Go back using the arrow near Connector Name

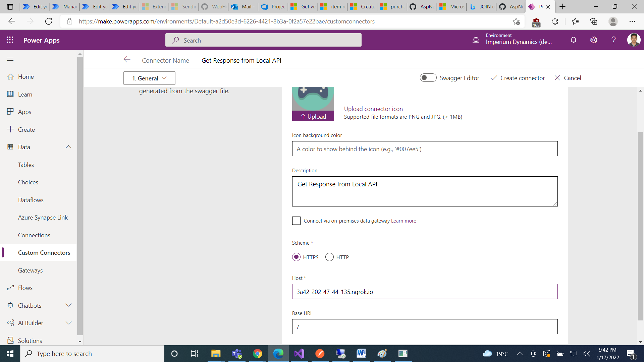(127, 60)
